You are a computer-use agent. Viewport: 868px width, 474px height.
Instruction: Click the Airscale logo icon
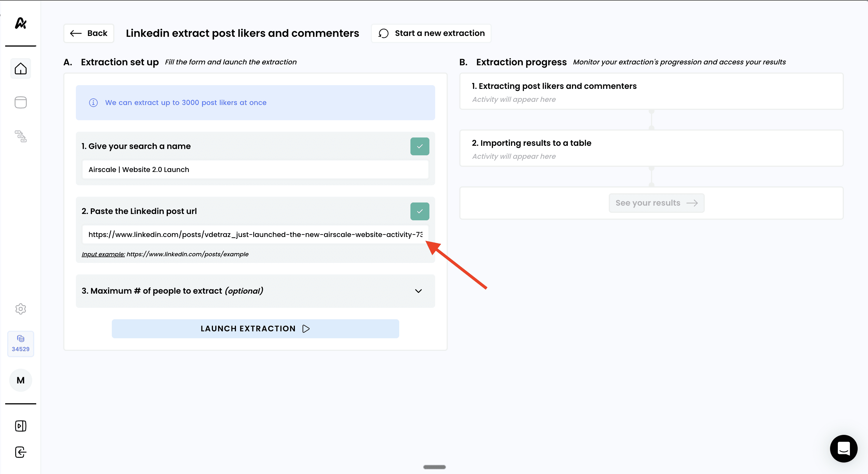(x=21, y=23)
